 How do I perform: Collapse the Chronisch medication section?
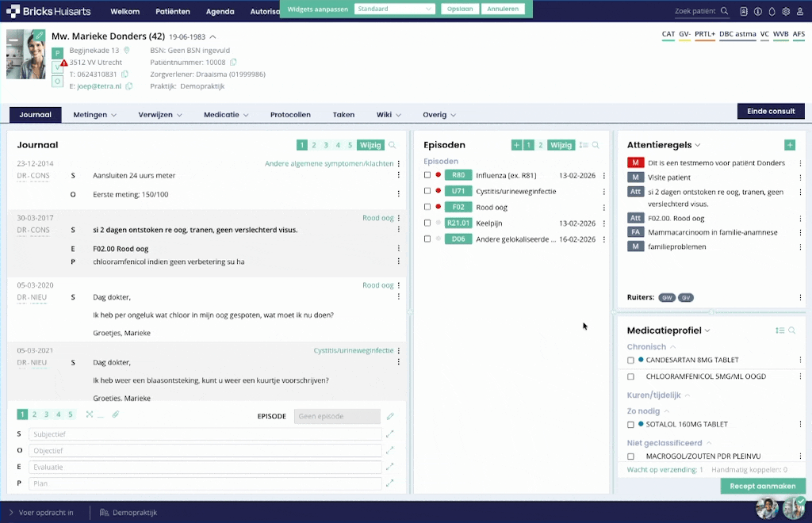coord(673,347)
